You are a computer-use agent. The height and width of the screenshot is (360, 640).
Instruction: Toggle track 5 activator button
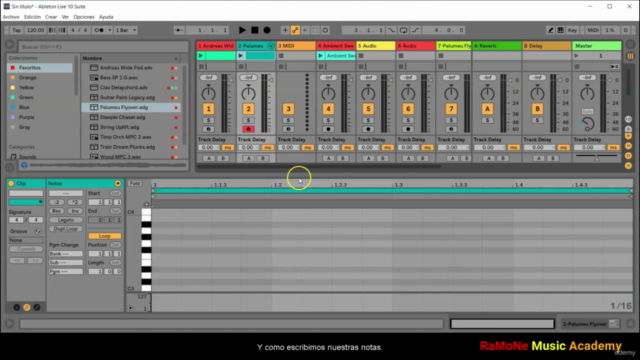[368, 109]
